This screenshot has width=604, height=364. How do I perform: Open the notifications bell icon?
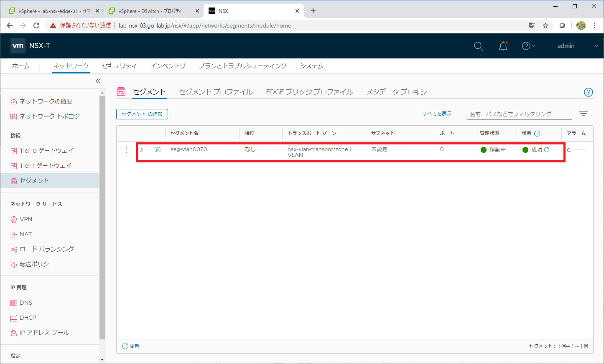pos(503,46)
